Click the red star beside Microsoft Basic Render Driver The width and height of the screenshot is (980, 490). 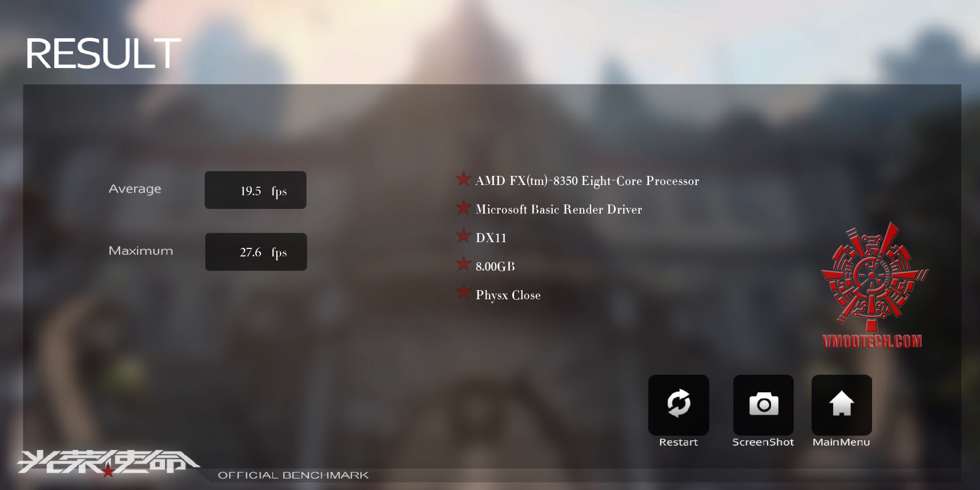[x=463, y=207]
